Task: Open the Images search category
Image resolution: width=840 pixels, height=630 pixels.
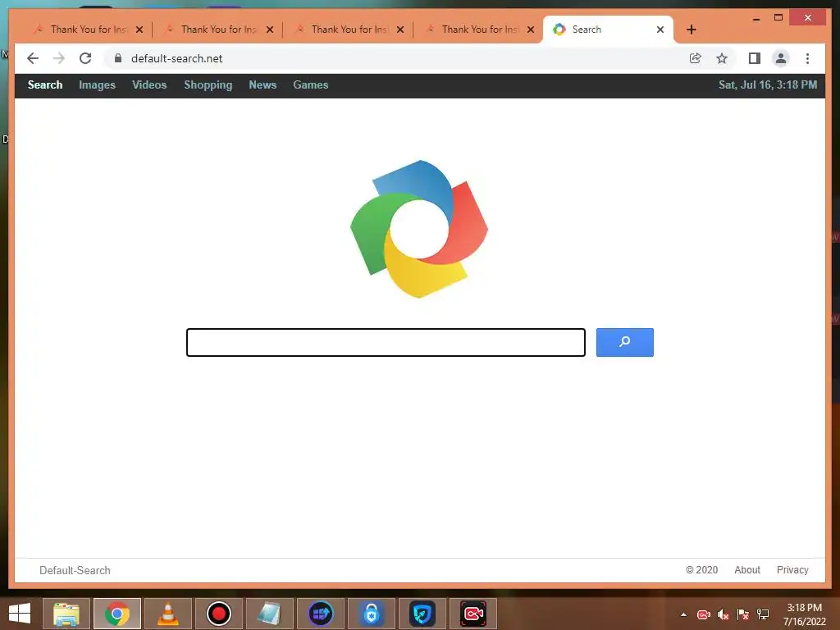Action: coord(97,84)
